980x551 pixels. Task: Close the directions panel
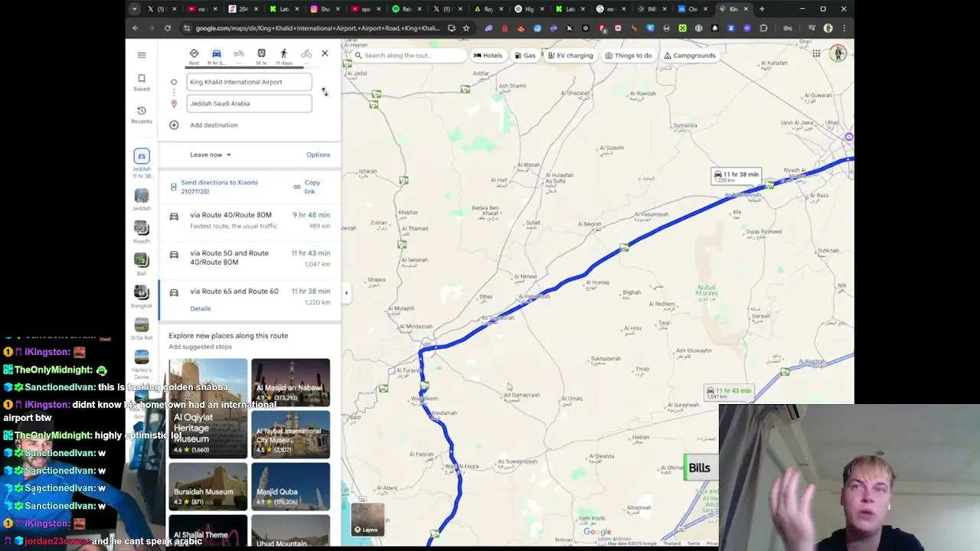(325, 54)
